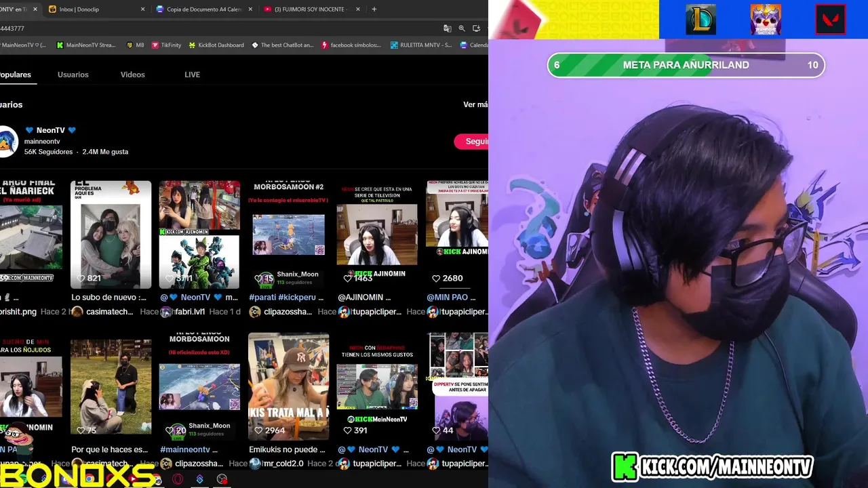Open the MB bookmark
Viewport: 868px width, 488px height.
tap(135, 45)
